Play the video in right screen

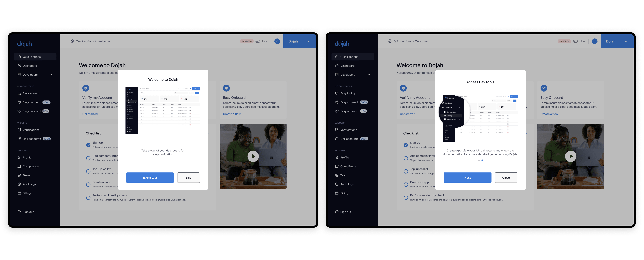(x=571, y=156)
